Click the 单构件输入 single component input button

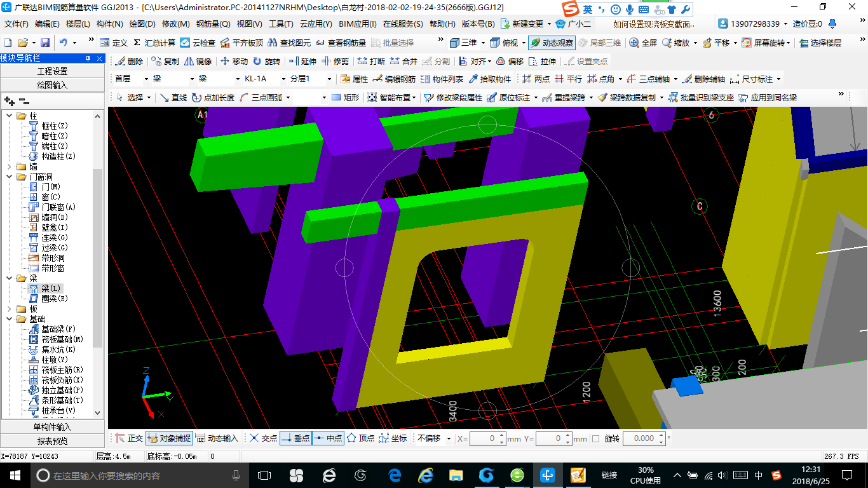point(52,427)
